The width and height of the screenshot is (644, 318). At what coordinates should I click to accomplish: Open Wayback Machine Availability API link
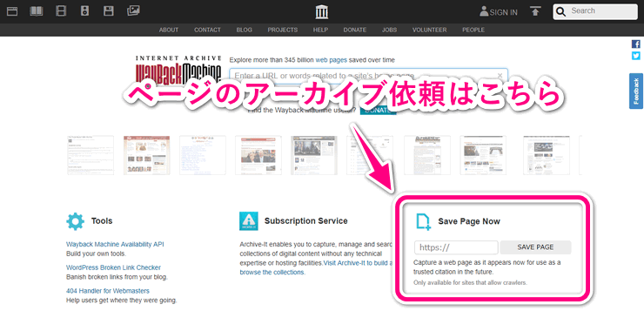point(115,244)
